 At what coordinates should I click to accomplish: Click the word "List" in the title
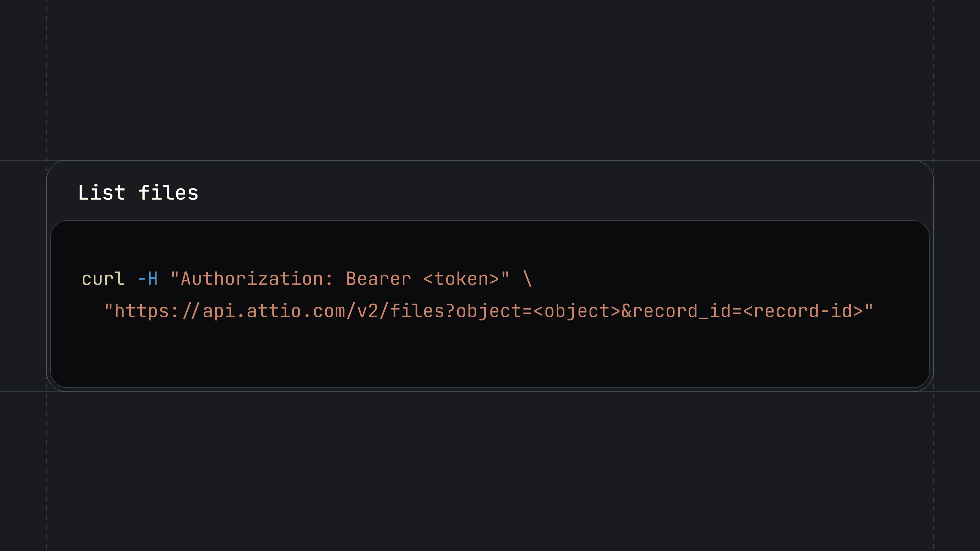point(102,193)
